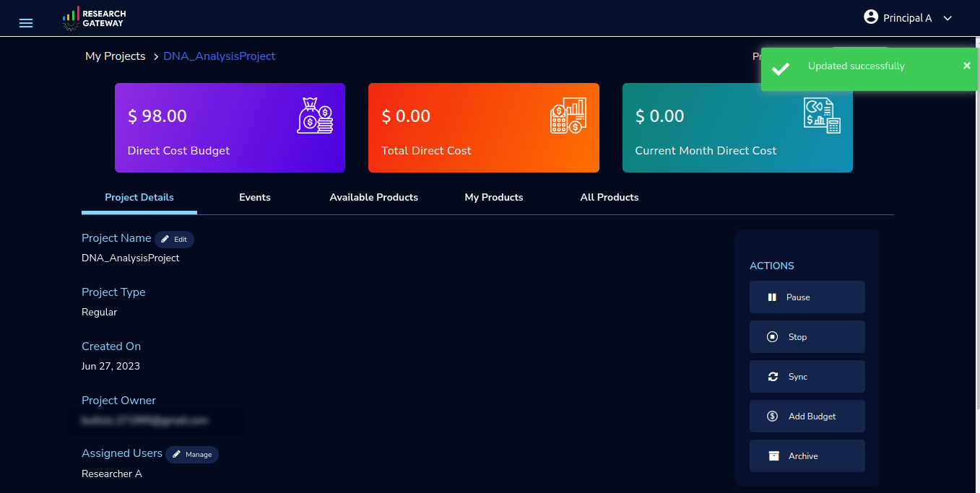Image resolution: width=980 pixels, height=493 pixels.
Task: Select the Current Month Direct Cost card
Action: pyautogui.click(x=737, y=128)
